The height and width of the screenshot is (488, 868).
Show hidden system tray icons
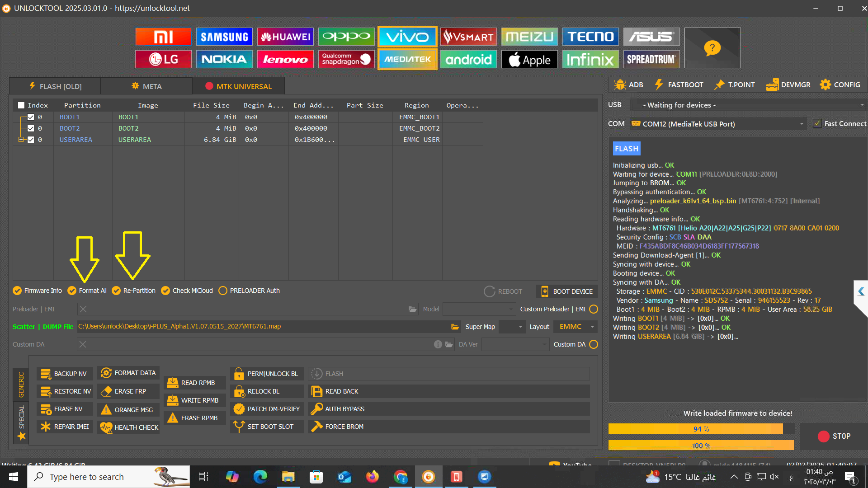[x=734, y=477]
